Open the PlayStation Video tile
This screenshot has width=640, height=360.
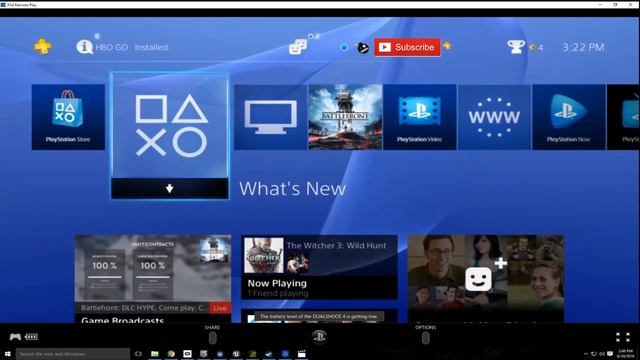(420, 117)
